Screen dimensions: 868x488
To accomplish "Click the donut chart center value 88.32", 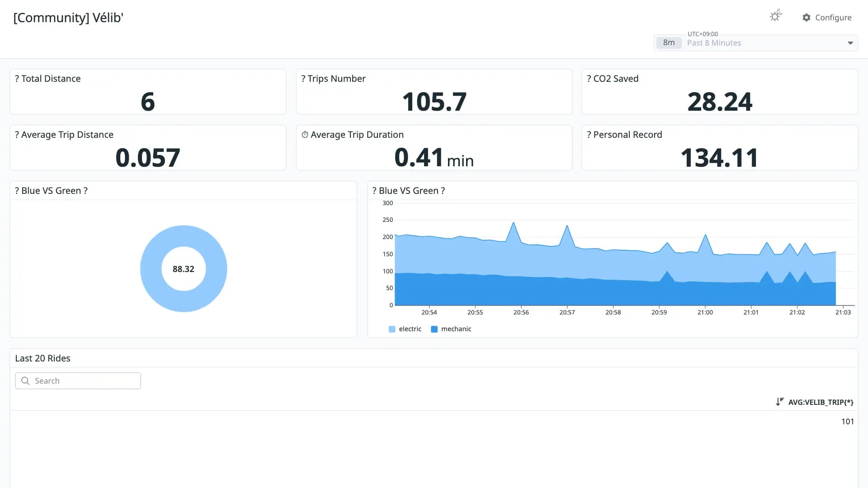I will click(184, 269).
